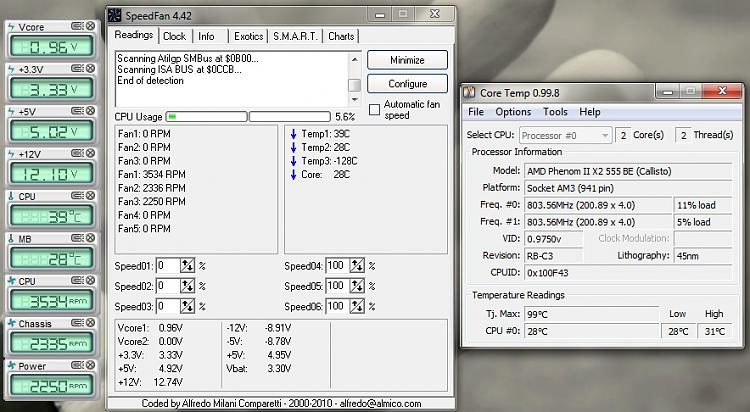Close the +3.3V gadget with its X icon
The height and width of the screenshot is (412, 750).
(x=90, y=68)
